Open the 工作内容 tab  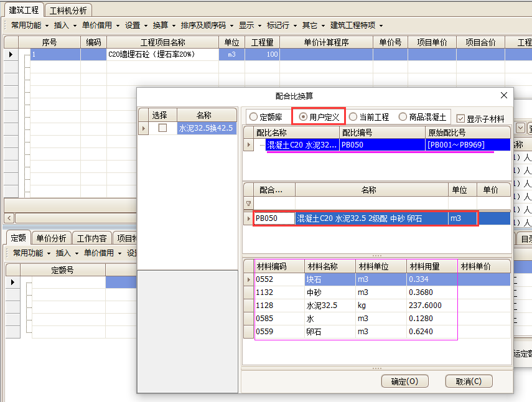click(92, 238)
